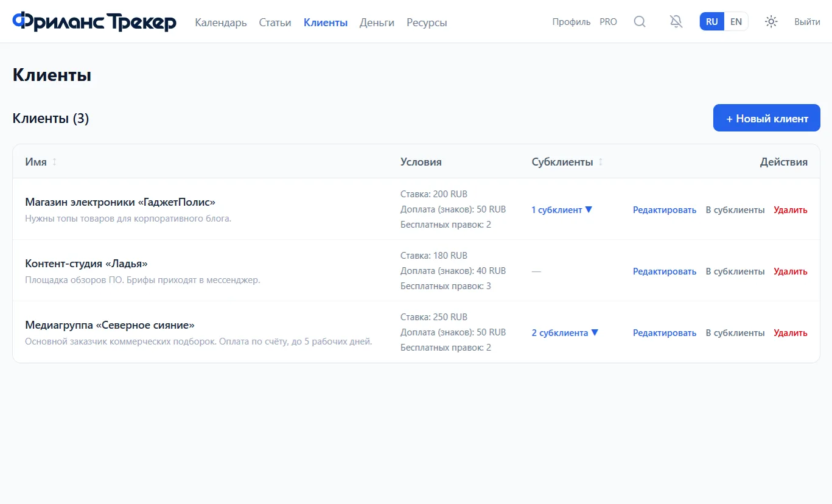Click the Клиенты (3) subheading
832x504 pixels.
51,118
